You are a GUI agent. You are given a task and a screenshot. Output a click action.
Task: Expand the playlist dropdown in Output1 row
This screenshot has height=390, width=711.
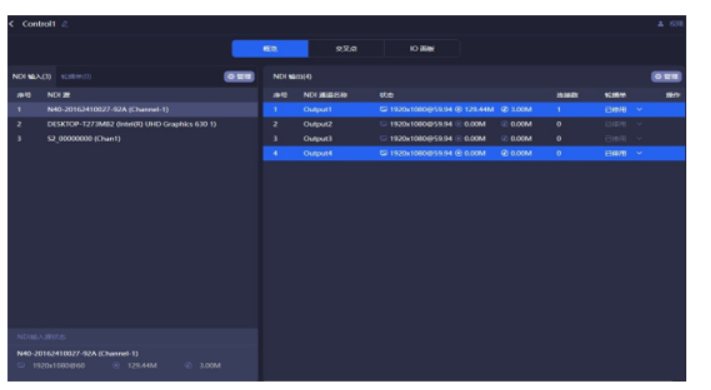coord(639,109)
